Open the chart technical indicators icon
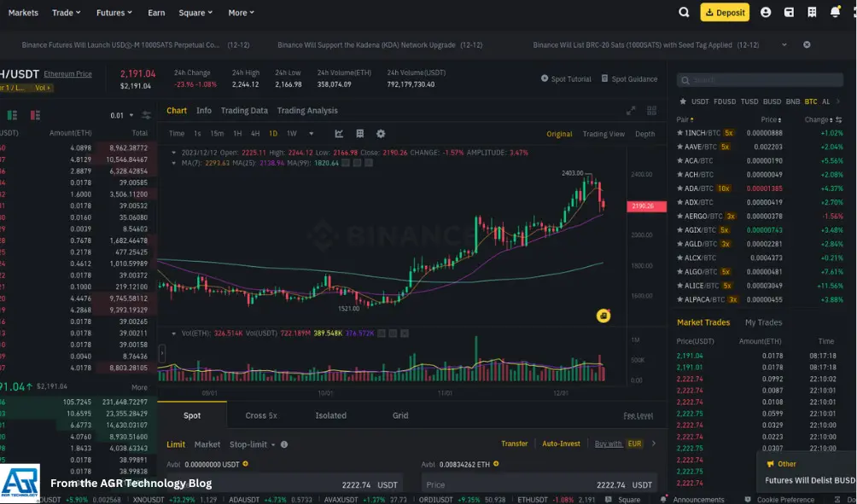Image resolution: width=857 pixels, height=504 pixels. (340, 134)
